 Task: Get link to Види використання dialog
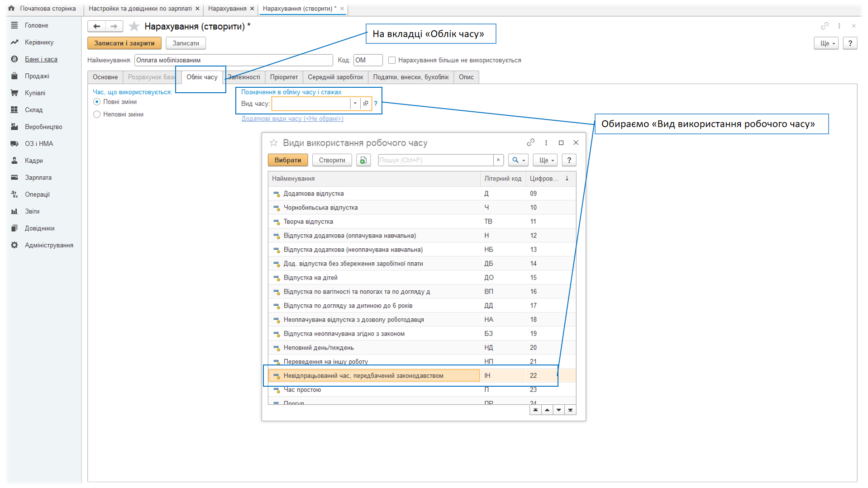(530, 142)
